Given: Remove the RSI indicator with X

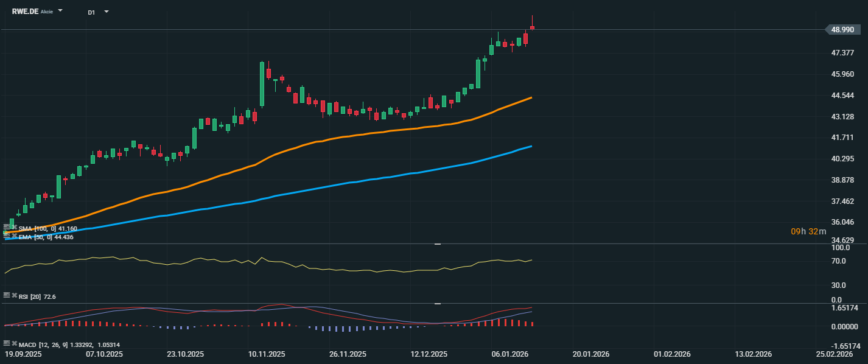Looking at the screenshot, I should pos(13,295).
